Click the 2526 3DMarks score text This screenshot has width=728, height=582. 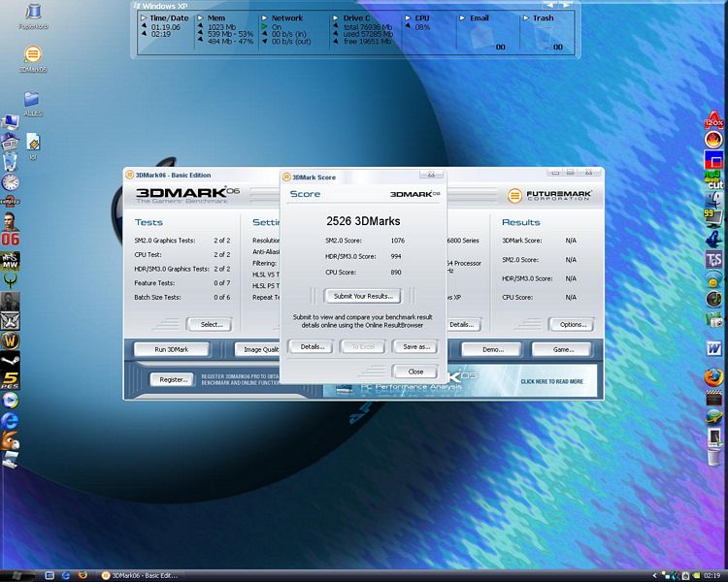(363, 221)
